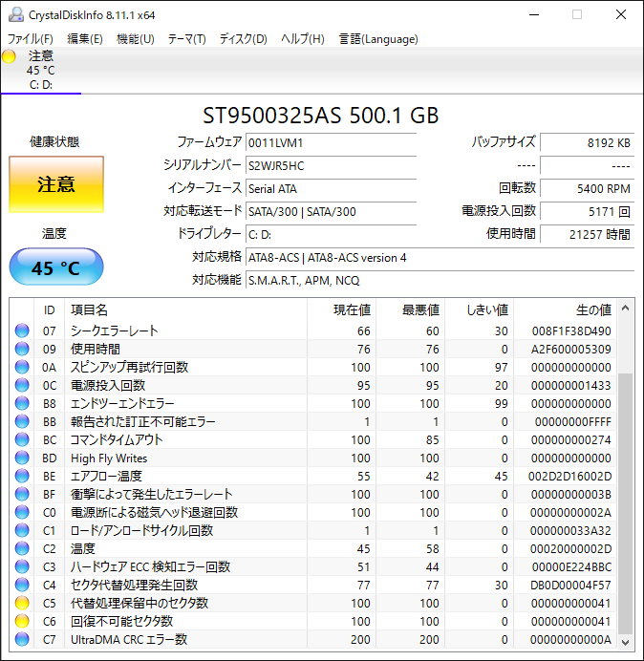Click raw value 00000E224BBC

[x=572, y=566]
